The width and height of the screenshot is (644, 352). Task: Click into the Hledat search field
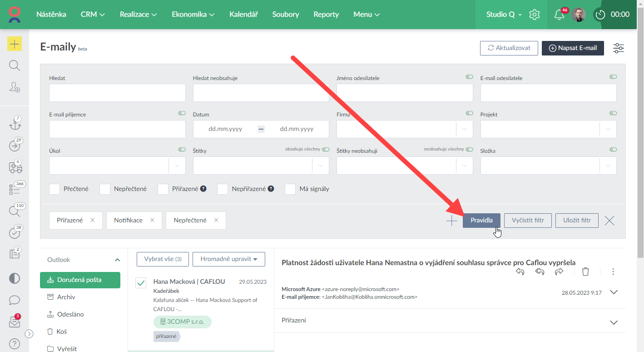[x=117, y=93]
